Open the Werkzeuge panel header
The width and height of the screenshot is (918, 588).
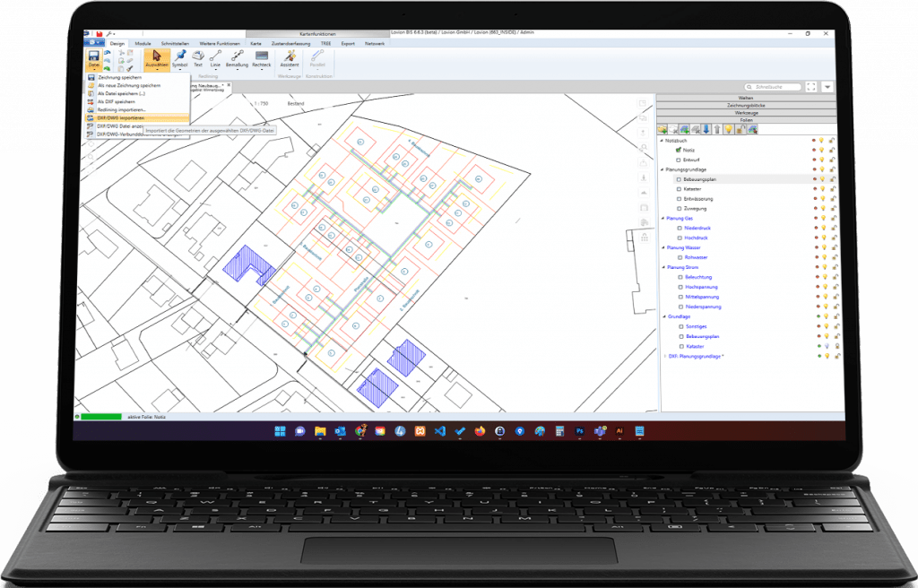point(745,112)
